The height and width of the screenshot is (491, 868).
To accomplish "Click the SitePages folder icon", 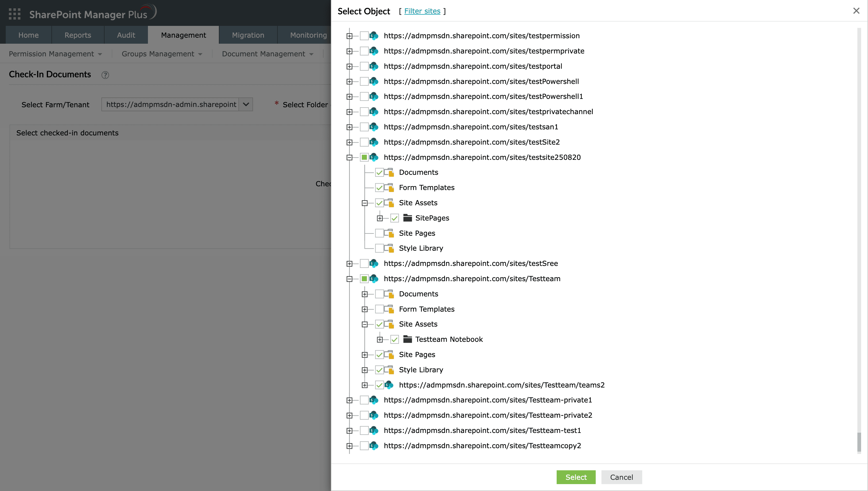I will (407, 218).
